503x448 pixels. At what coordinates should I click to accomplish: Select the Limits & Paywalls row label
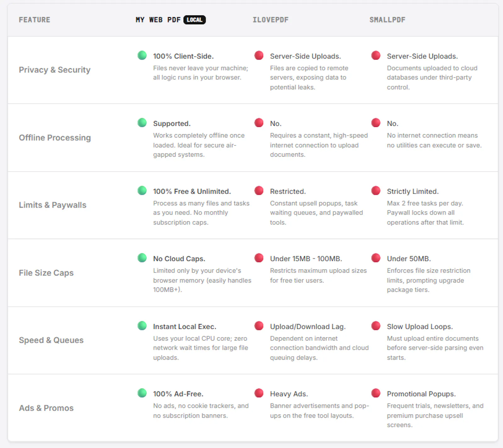[53, 205]
